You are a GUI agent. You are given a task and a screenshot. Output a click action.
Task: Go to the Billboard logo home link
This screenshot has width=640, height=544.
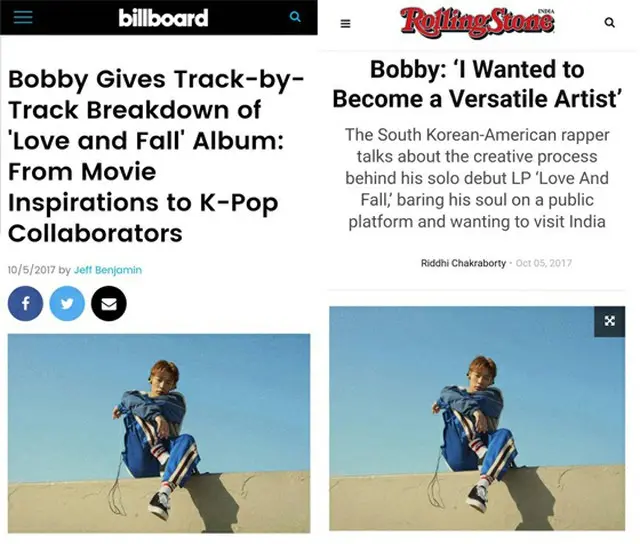163,18
